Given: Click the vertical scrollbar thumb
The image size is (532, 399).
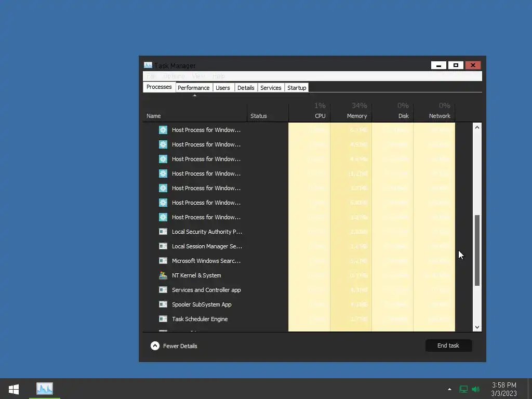Looking at the screenshot, I should click(x=477, y=250).
